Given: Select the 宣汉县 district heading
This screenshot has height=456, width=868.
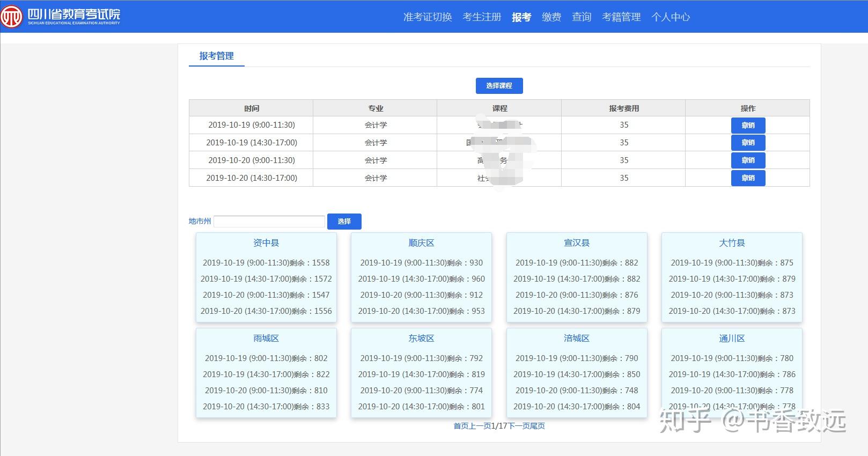Looking at the screenshot, I should [x=577, y=243].
